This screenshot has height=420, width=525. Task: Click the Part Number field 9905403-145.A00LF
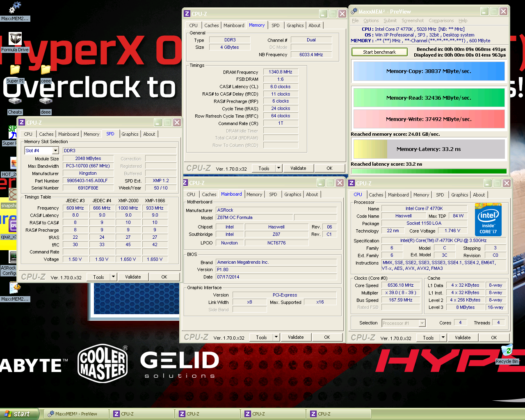click(87, 180)
